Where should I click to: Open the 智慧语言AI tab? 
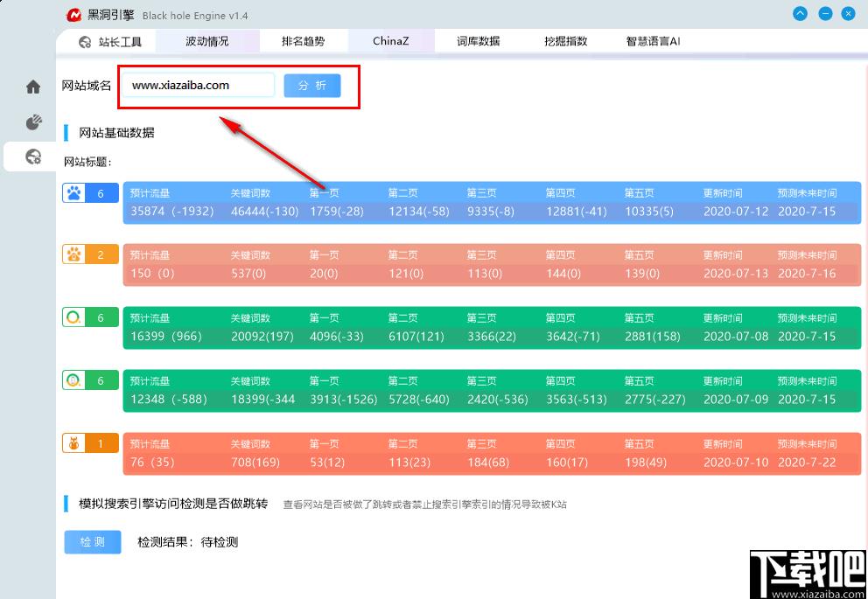(x=654, y=41)
